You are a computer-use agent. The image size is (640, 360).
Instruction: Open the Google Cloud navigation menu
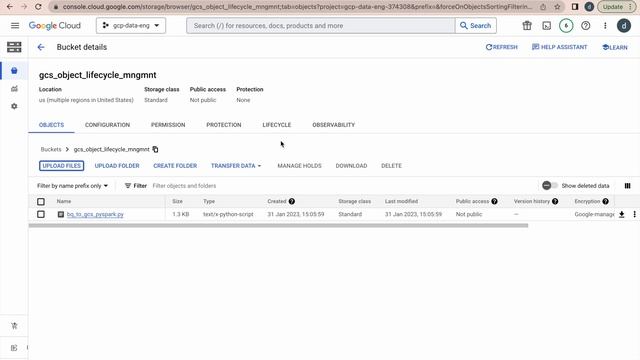15,26
